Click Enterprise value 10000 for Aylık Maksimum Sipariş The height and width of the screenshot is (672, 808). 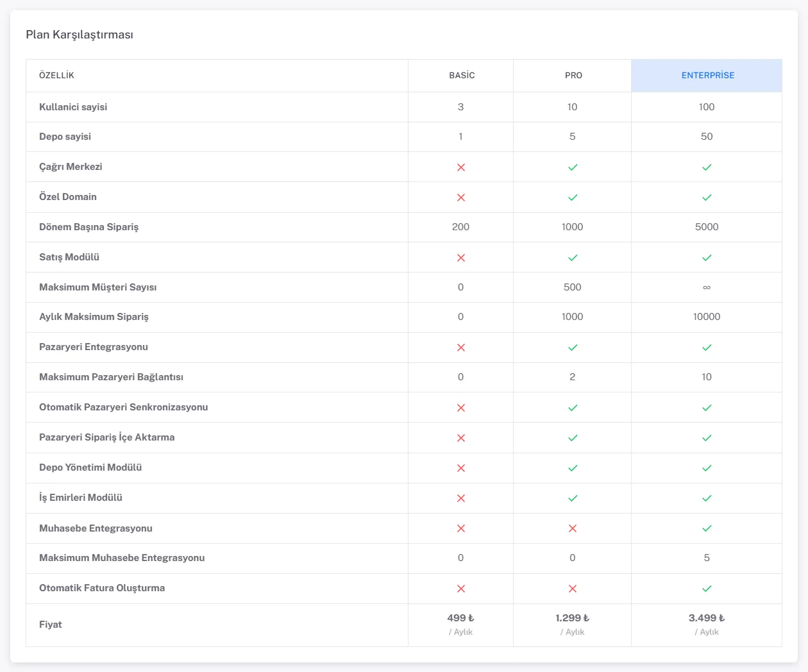click(707, 317)
